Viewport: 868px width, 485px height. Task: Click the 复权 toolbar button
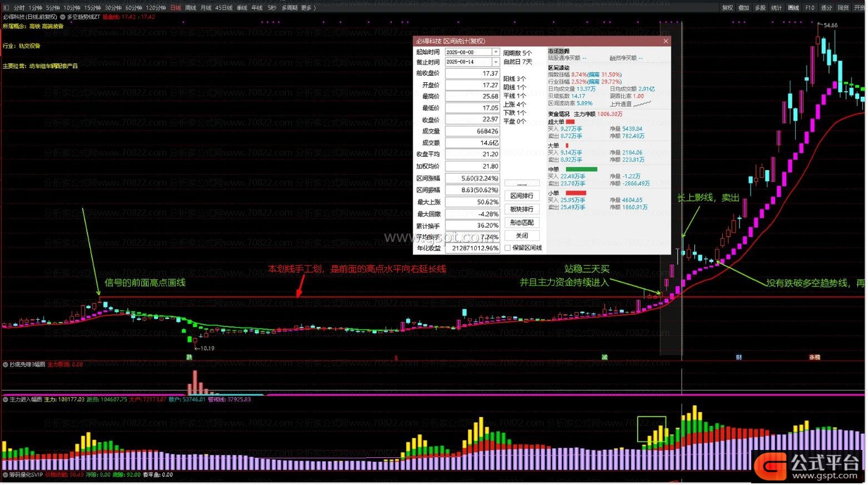click(x=727, y=8)
